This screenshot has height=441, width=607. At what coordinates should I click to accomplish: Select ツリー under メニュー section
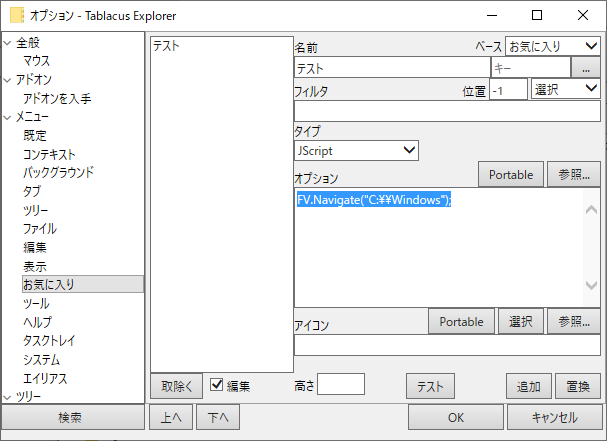click(x=36, y=210)
